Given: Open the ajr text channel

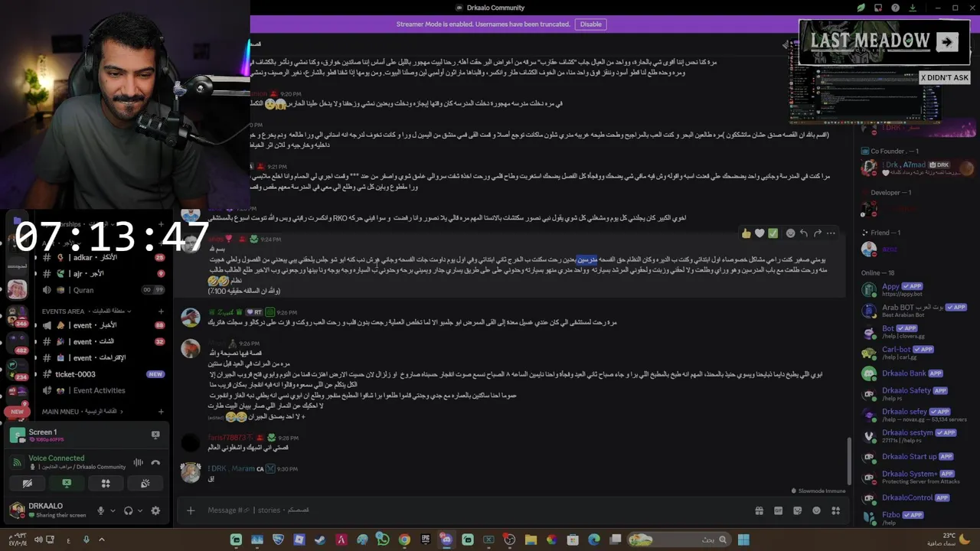Looking at the screenshot, I should pyautogui.click(x=103, y=273).
